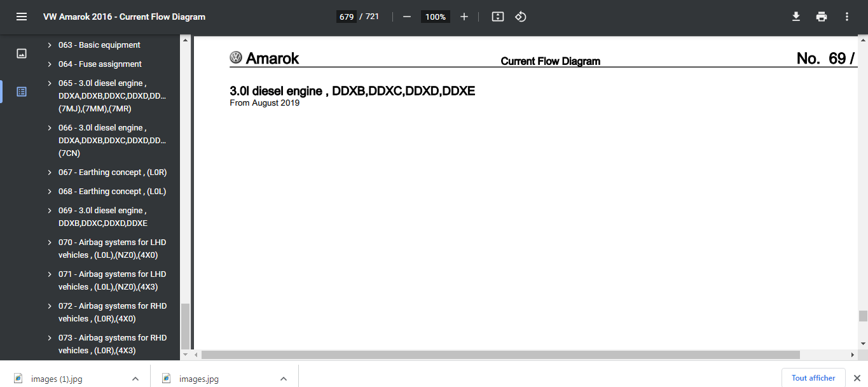Click the document horizontal scrollbar thumb
This screenshot has height=387, width=868.
pos(500,355)
